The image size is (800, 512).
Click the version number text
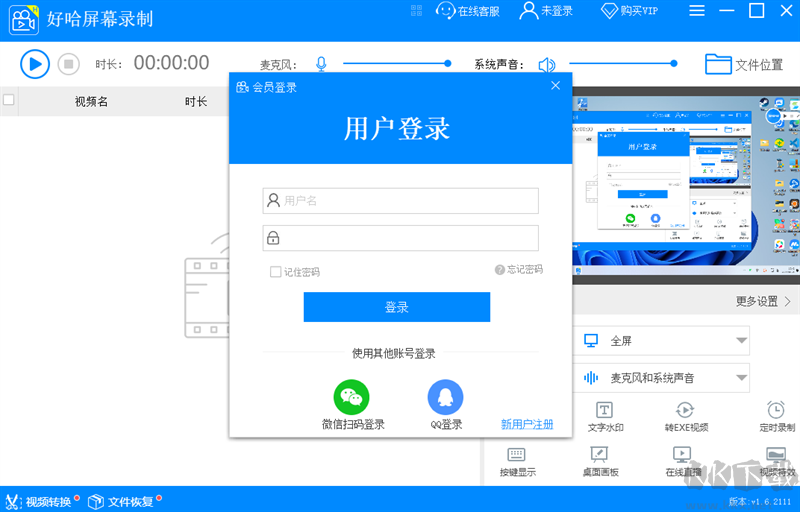coord(760,501)
